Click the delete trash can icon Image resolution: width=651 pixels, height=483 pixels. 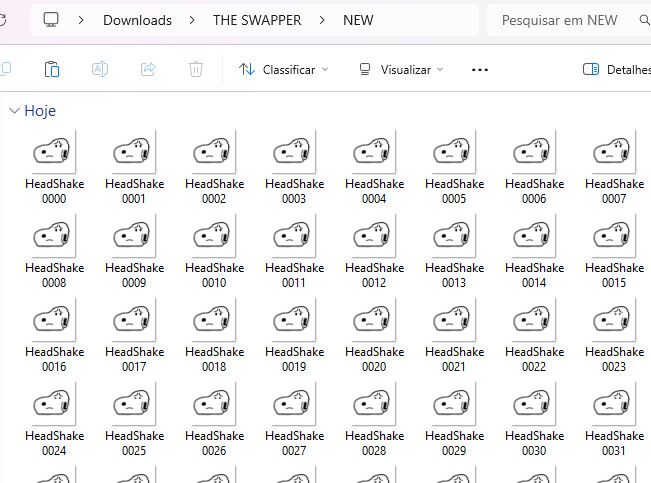point(196,69)
